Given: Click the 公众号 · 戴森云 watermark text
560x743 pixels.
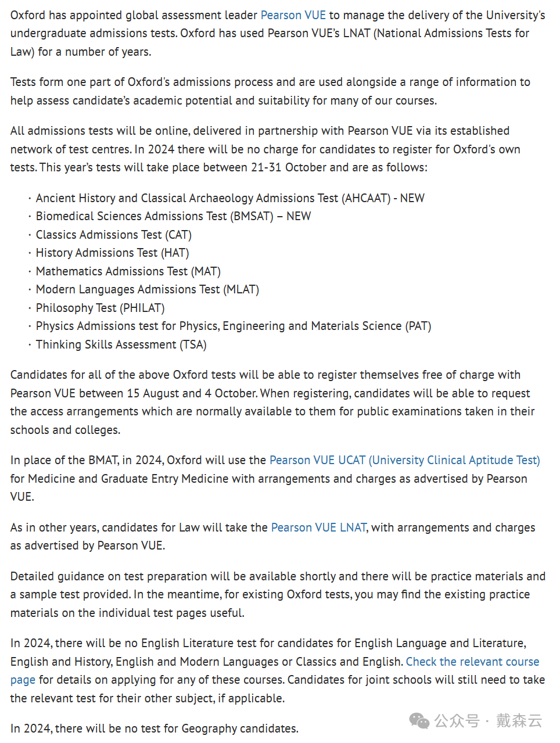Looking at the screenshot, I should pos(488,721).
